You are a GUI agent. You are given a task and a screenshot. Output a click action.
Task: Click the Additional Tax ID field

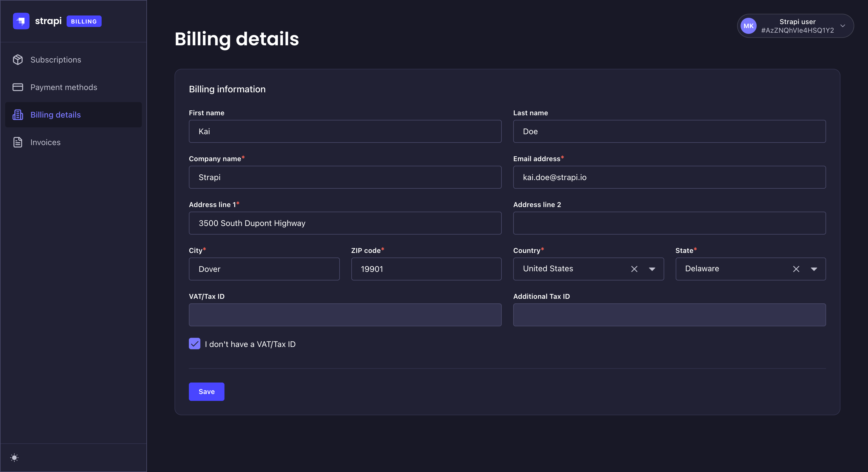coord(670,315)
